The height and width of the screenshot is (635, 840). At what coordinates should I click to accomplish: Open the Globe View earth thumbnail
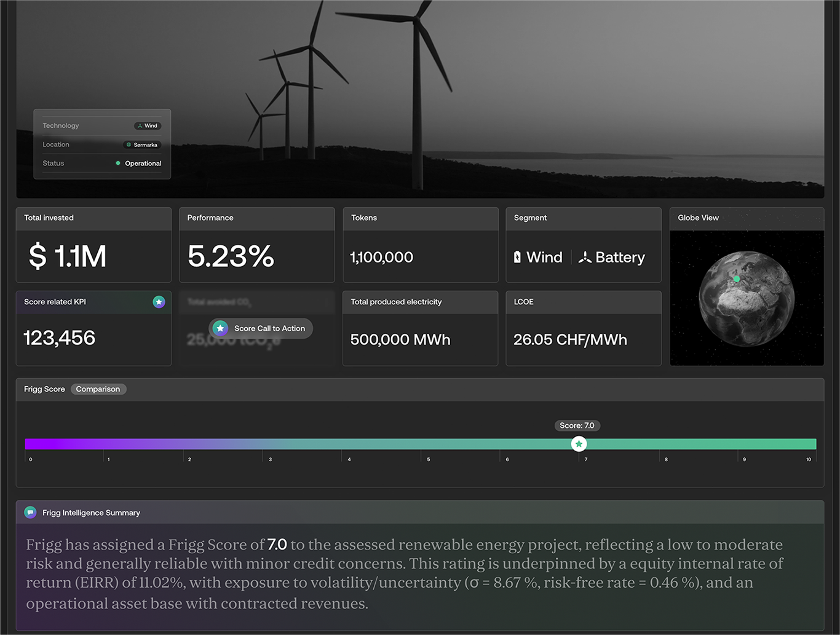coord(747,299)
